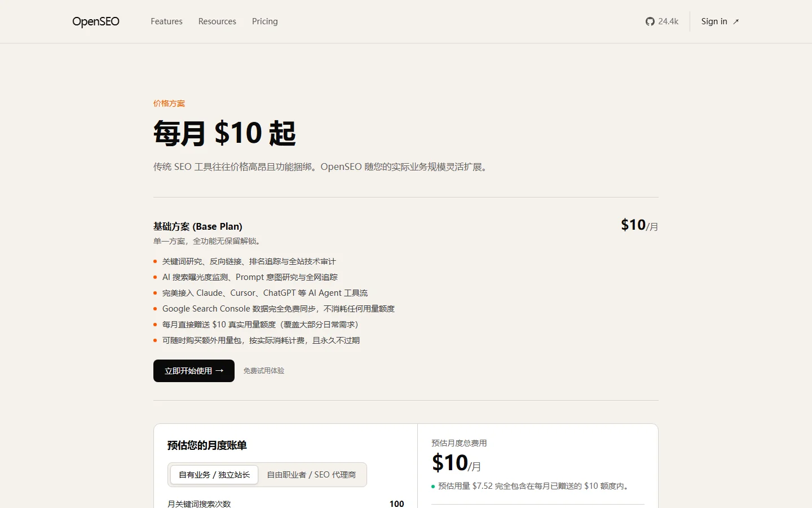The image size is (812, 508).
Task: Select the 自有业务 / 独立站长 tab
Action: 214,475
